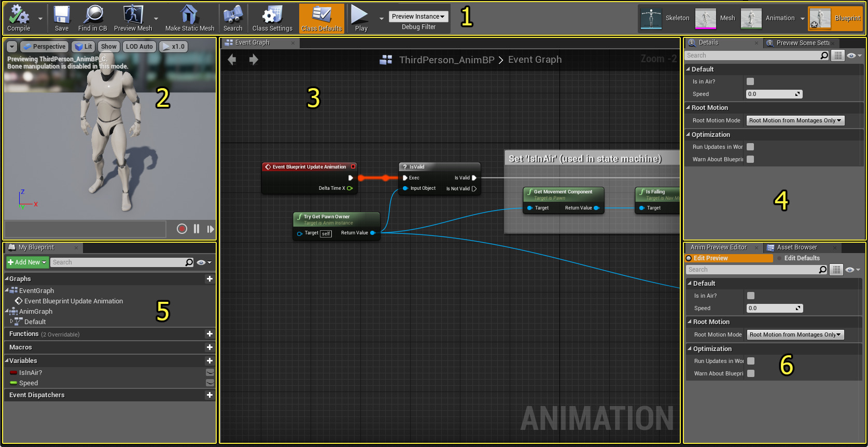868x447 pixels.
Task: Click the viewport record button
Action: [182, 229]
